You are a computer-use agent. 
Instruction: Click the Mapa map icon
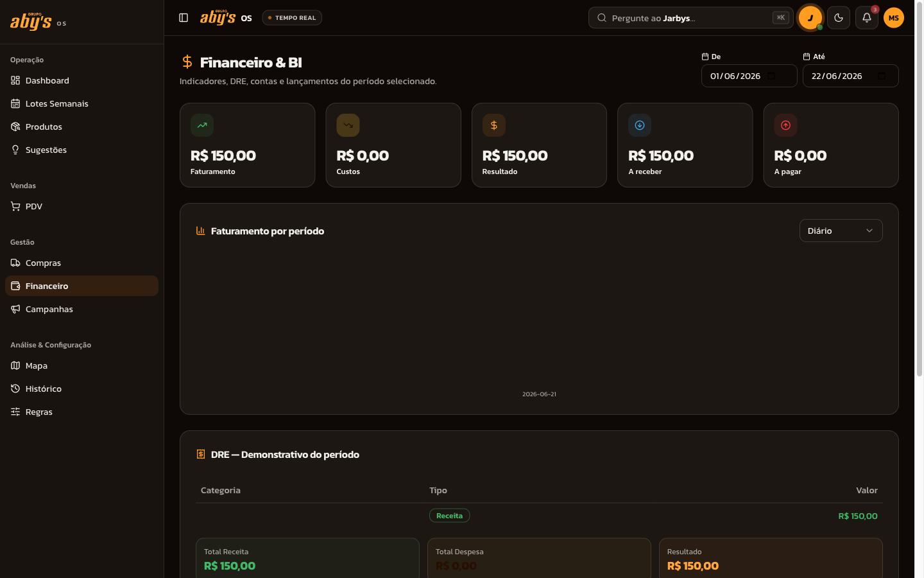15,365
